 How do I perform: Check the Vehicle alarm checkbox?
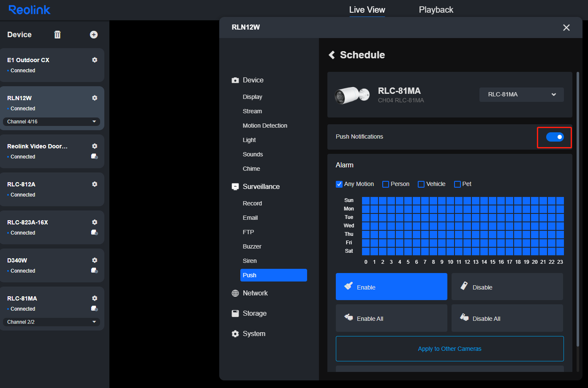tap(421, 184)
